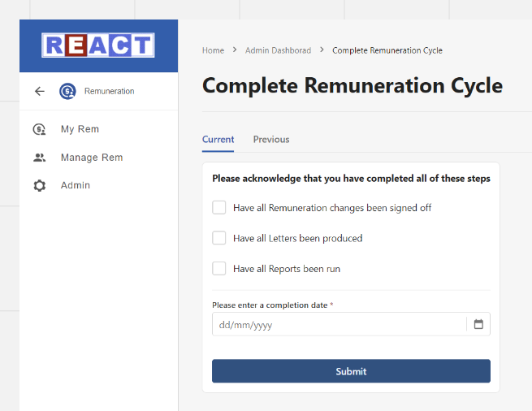The image size is (532, 411).
Task: Check 'Remuneration changes been signed off' box
Action: pos(218,208)
